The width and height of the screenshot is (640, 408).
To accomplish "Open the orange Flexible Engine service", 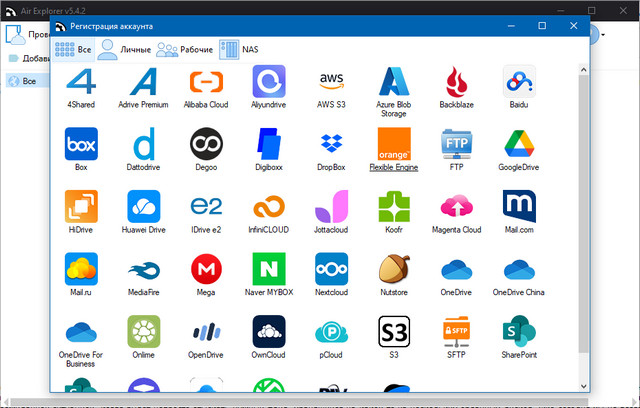I will click(x=393, y=144).
